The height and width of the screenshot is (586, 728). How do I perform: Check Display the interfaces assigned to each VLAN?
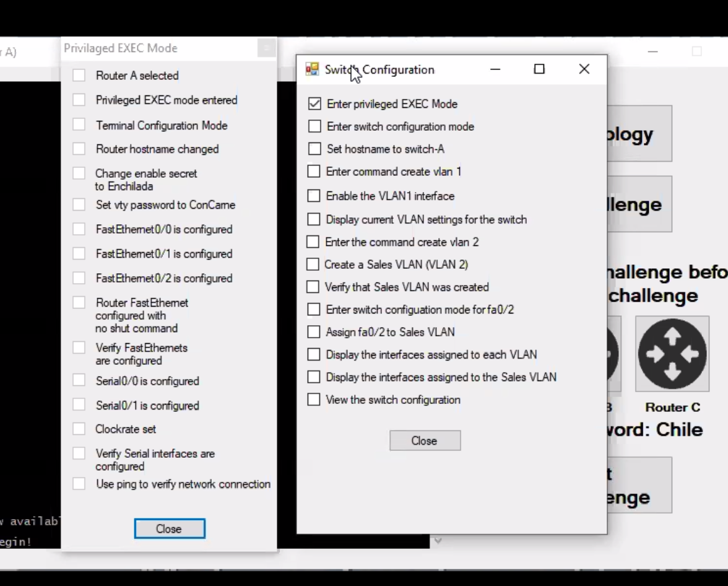pyautogui.click(x=314, y=354)
